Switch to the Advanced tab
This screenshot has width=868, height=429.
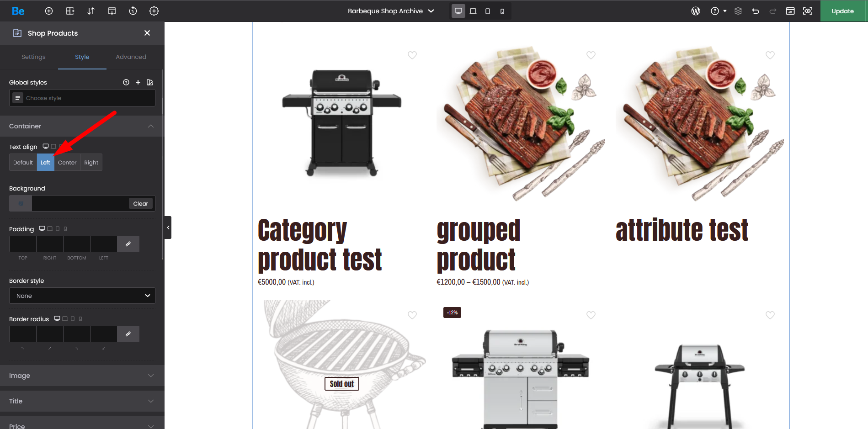[131, 57]
